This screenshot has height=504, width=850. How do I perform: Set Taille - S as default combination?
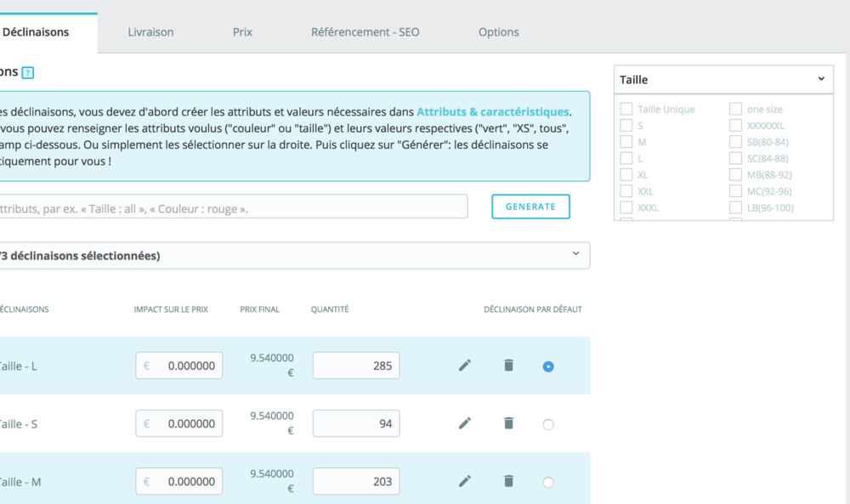point(548,424)
